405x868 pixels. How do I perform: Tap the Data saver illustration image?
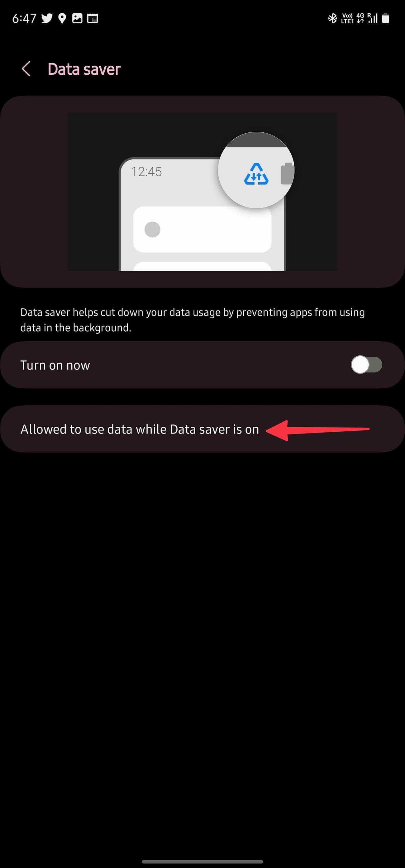point(202,192)
